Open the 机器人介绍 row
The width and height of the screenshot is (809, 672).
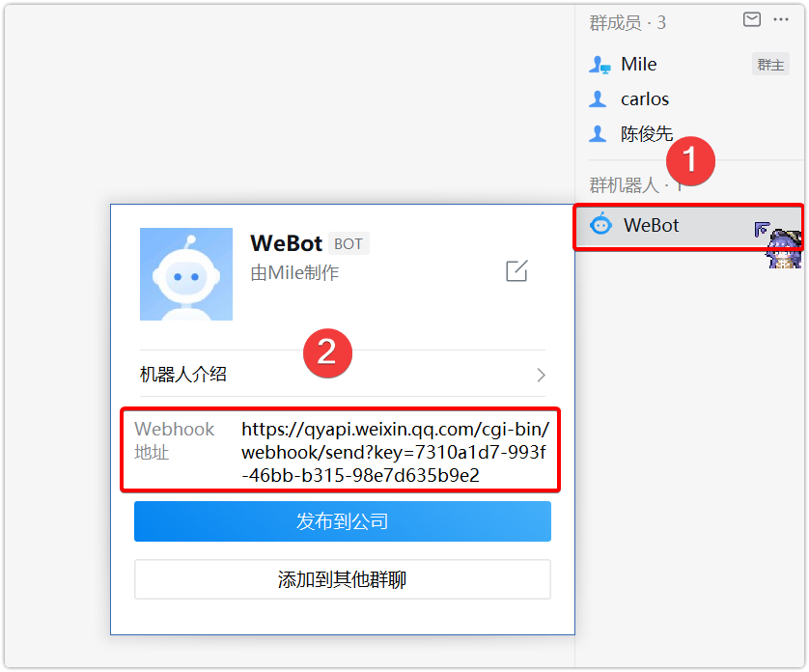(x=343, y=375)
